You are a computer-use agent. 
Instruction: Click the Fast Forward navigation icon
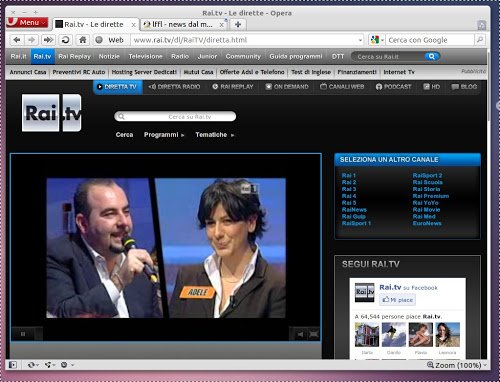click(48, 40)
